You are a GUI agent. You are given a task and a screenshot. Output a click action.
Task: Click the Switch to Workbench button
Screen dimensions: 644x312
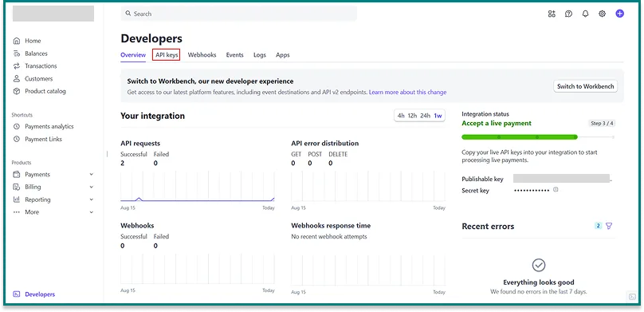coord(585,86)
